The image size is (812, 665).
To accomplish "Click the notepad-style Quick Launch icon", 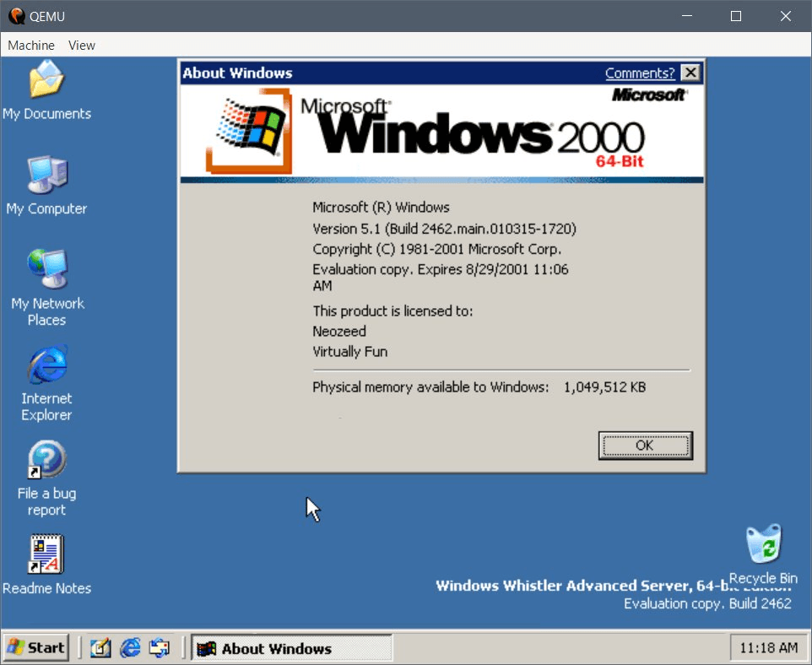I will 100,647.
